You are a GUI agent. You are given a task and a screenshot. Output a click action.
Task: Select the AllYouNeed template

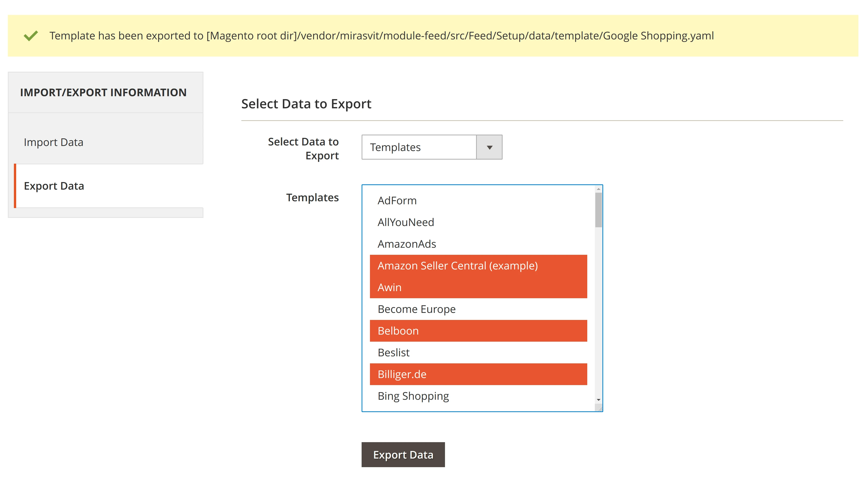[406, 222]
